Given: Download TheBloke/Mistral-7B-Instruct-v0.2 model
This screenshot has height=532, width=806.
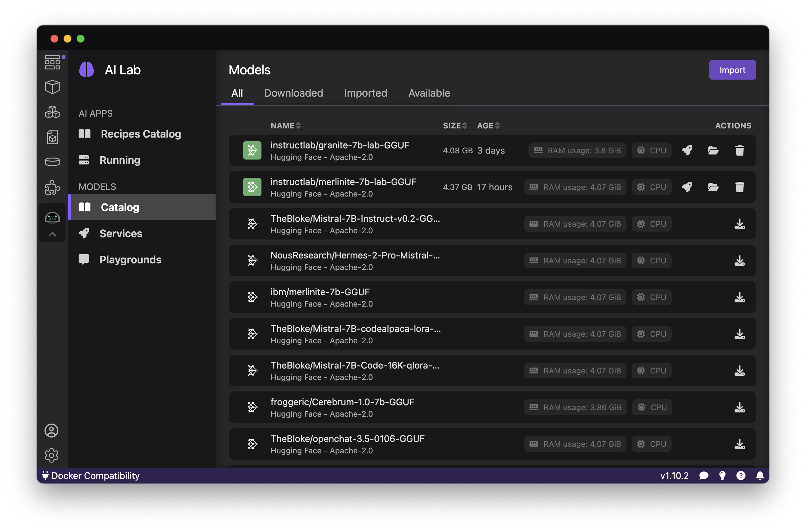Looking at the screenshot, I should point(739,224).
